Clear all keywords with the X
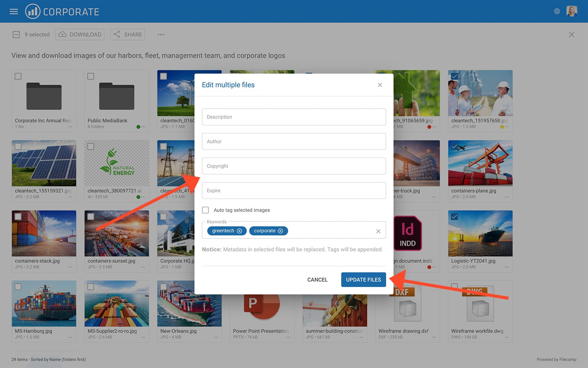Viewport: 588px width, 368px height. [x=378, y=231]
